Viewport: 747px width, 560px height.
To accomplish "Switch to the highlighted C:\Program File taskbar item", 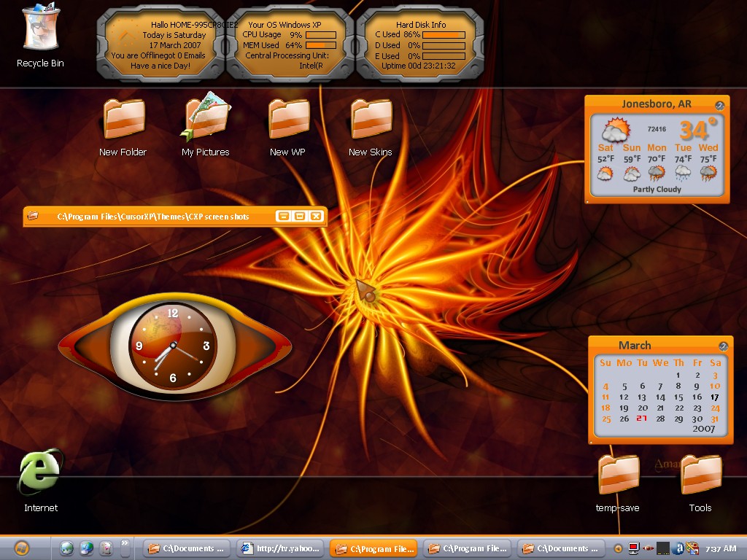I will click(373, 548).
